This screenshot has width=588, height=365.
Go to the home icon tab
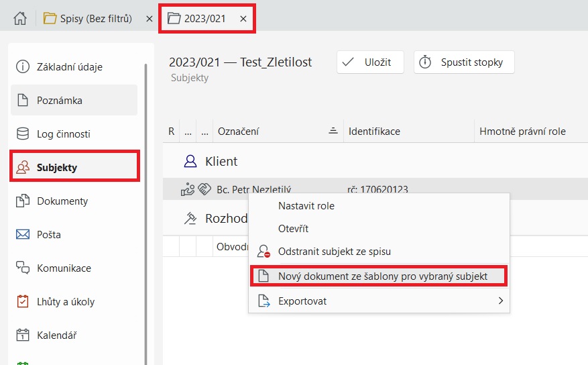pos(20,18)
